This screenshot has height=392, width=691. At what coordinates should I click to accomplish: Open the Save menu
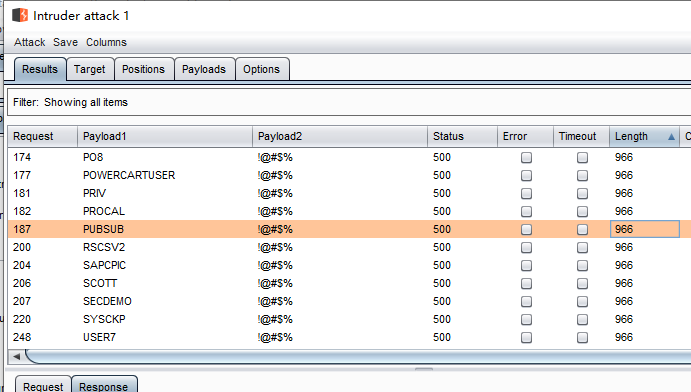[x=65, y=42]
